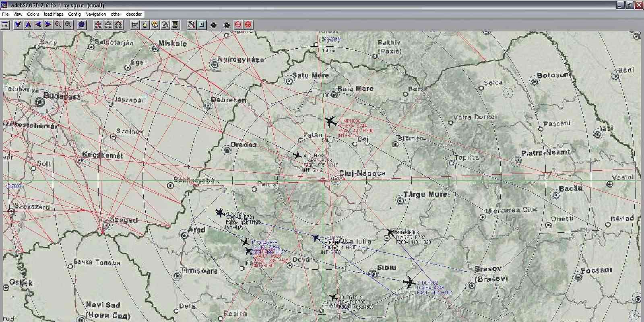Click the Budapest city label
644x322 pixels.
pos(62,97)
